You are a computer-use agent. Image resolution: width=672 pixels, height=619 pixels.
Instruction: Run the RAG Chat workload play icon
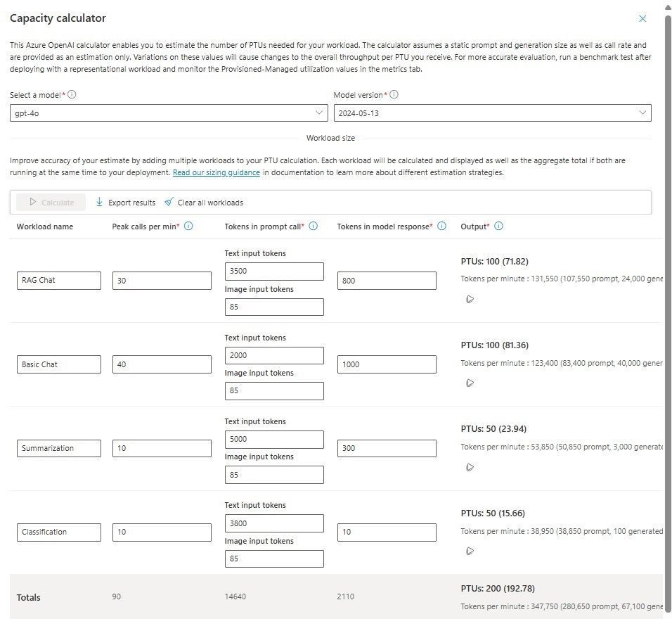[470, 299]
